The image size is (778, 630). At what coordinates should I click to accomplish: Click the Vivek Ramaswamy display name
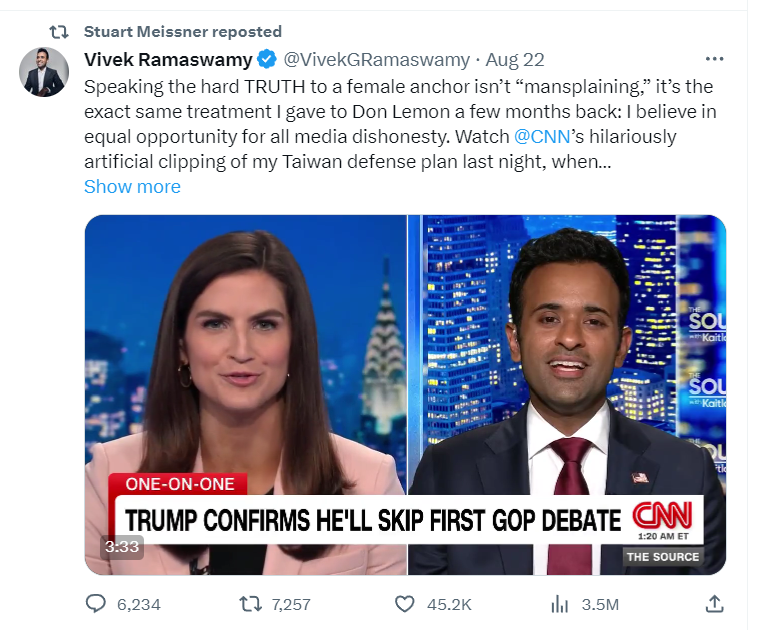tap(168, 60)
